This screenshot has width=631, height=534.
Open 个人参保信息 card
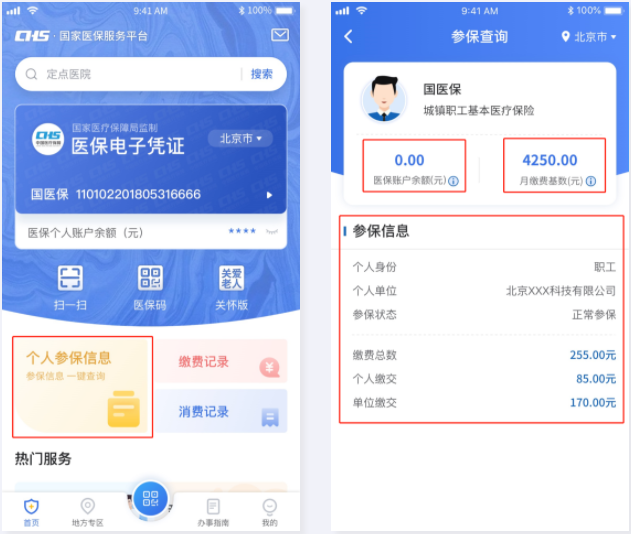point(82,386)
